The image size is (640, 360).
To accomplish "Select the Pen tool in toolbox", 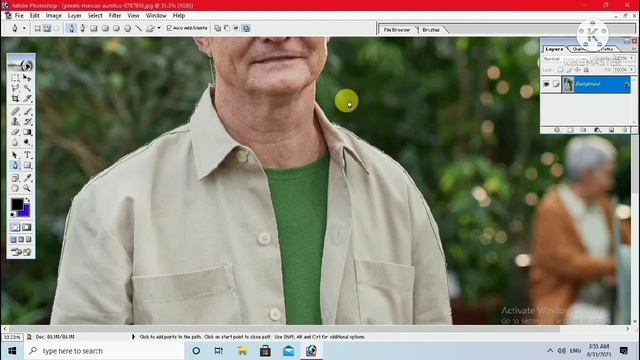I will [16, 165].
